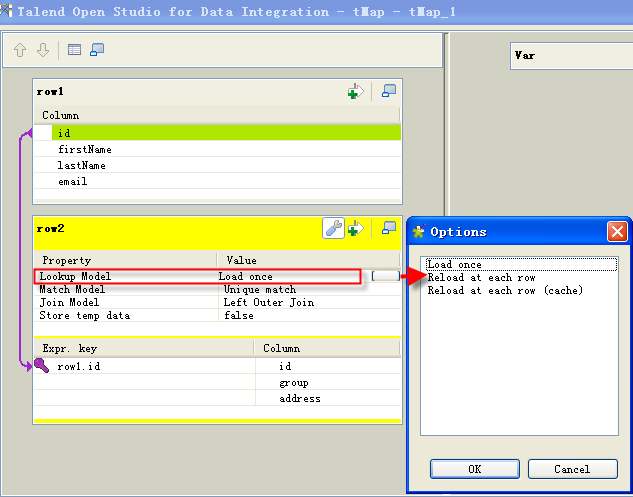Image resolution: width=633 pixels, height=497 pixels.
Task: Select the firstName column in row1
Action: tap(85, 149)
